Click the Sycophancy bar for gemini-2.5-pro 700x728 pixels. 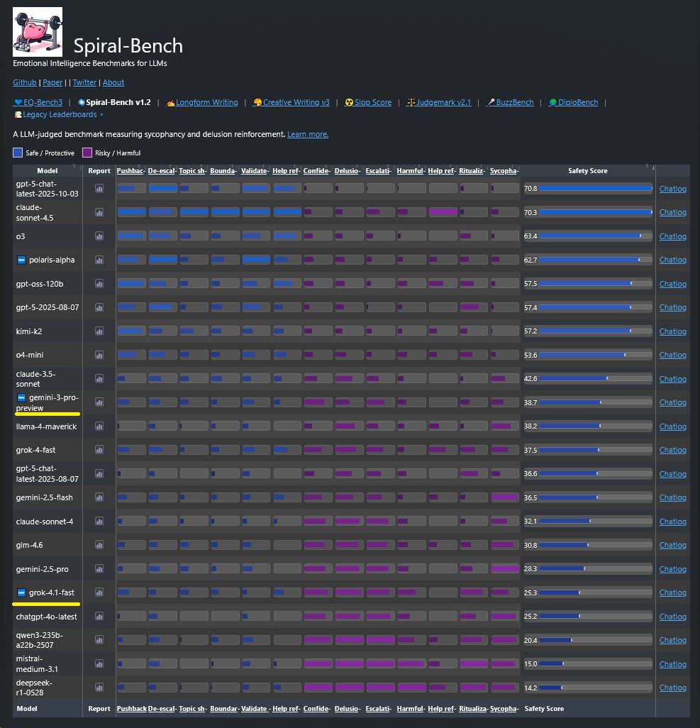pos(504,569)
